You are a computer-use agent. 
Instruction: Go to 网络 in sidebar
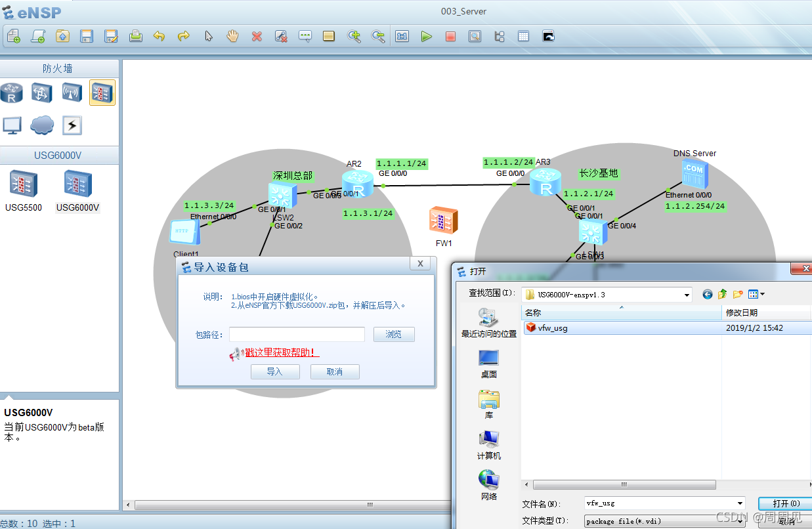(x=489, y=485)
